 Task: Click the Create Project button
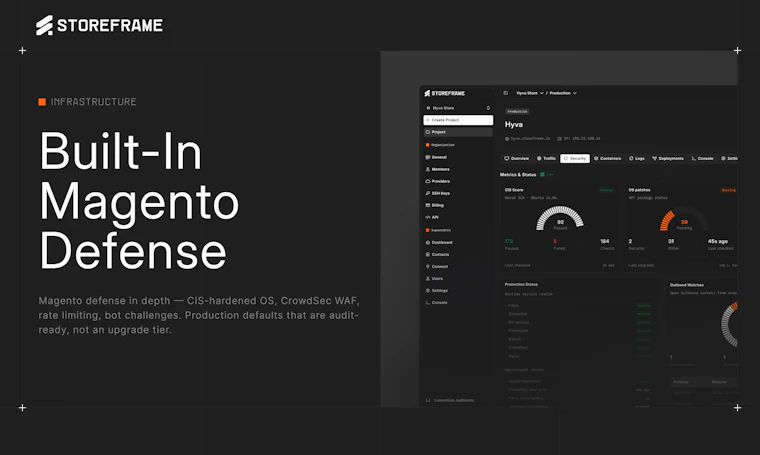(458, 120)
